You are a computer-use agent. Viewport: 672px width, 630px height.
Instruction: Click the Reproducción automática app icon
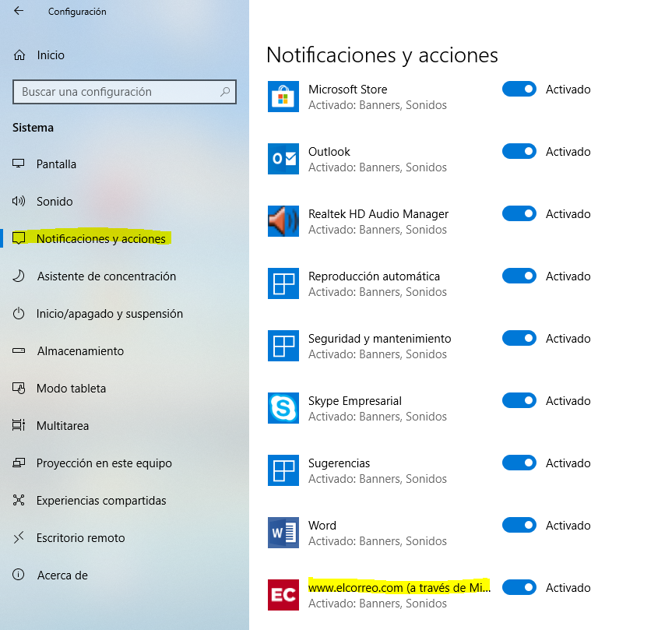pos(283,283)
